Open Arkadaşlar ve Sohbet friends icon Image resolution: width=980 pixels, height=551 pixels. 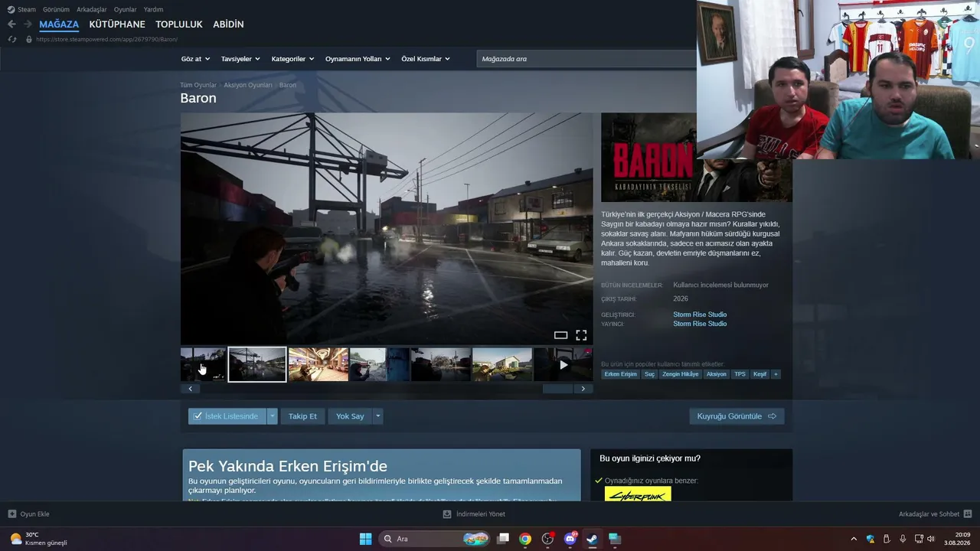[968, 514]
